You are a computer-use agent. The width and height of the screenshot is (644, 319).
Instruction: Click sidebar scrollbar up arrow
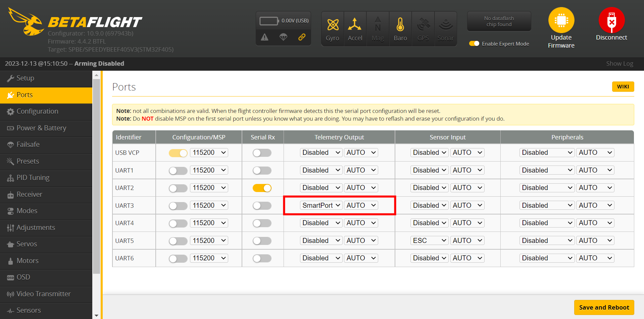coord(96,75)
